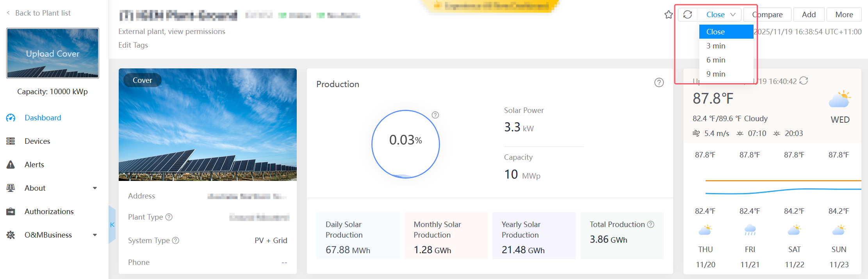The width and height of the screenshot is (868, 279).
Task: Click the Upload Cover thumbnail
Action: pos(53,54)
